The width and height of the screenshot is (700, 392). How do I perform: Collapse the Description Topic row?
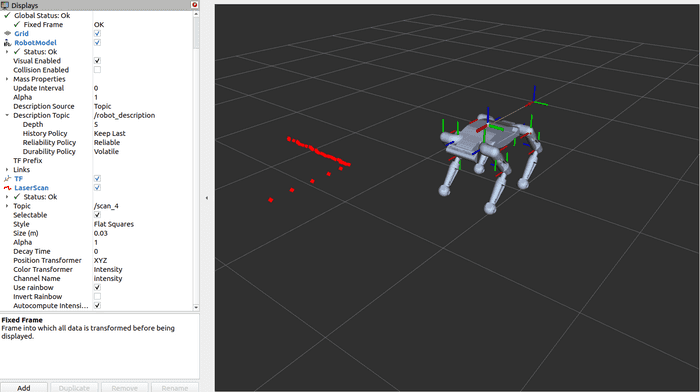pos(7,115)
